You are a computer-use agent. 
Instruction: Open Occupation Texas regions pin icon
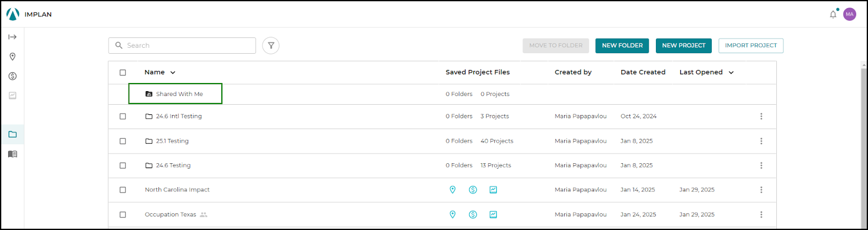pos(452,214)
